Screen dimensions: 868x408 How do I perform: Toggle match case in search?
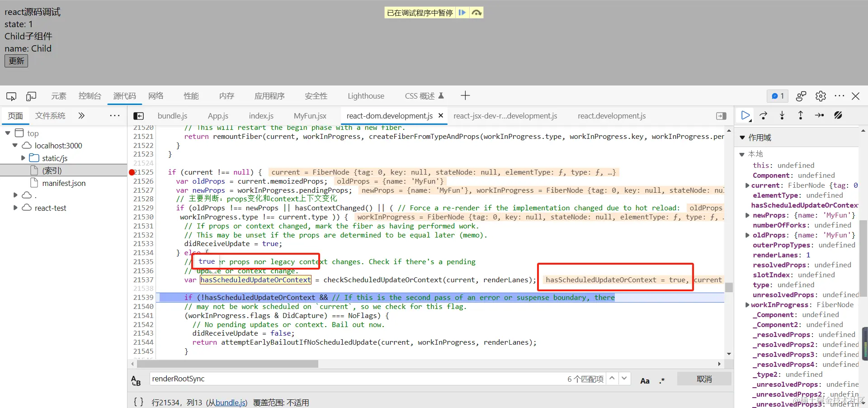click(645, 381)
